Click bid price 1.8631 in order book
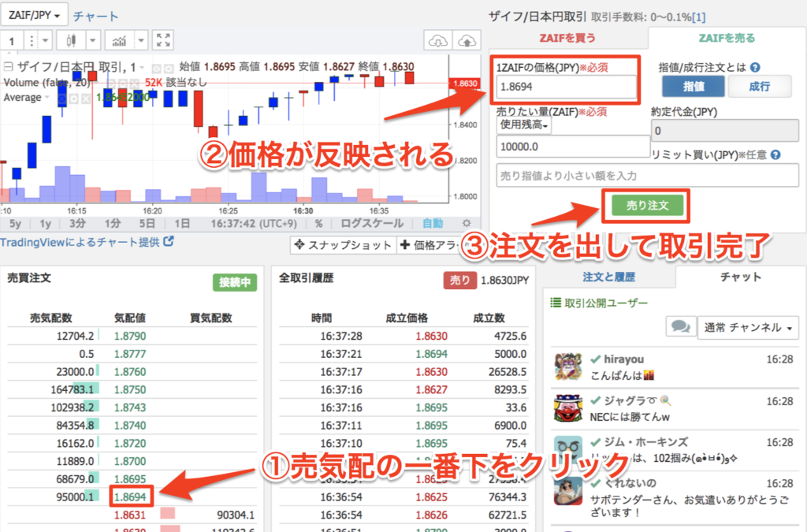Image resolution: width=807 pixels, height=532 pixels. coord(130,515)
